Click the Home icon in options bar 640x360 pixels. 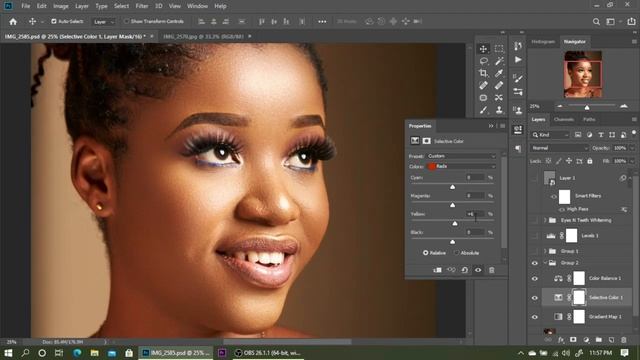pos(13,22)
